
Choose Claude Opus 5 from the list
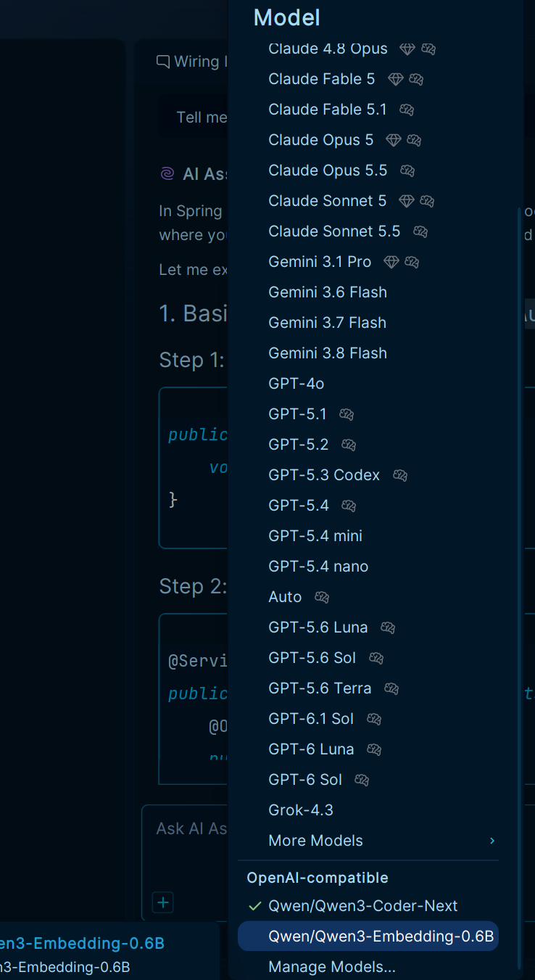coord(368,140)
